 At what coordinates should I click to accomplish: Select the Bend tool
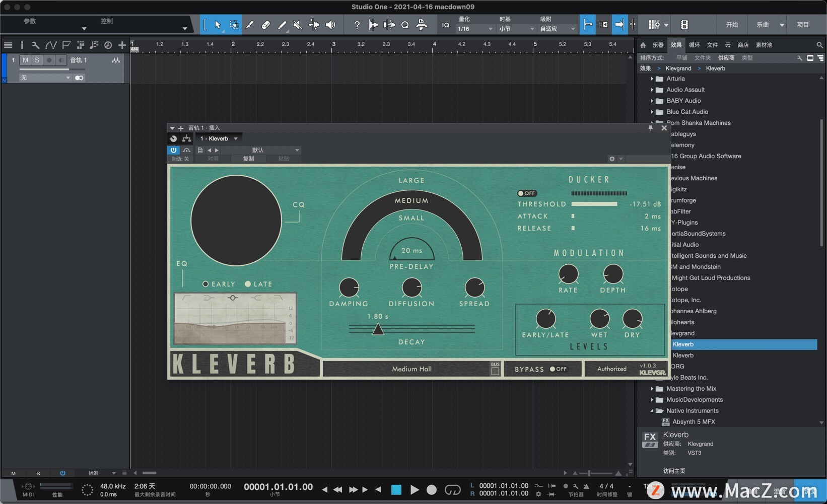(314, 25)
